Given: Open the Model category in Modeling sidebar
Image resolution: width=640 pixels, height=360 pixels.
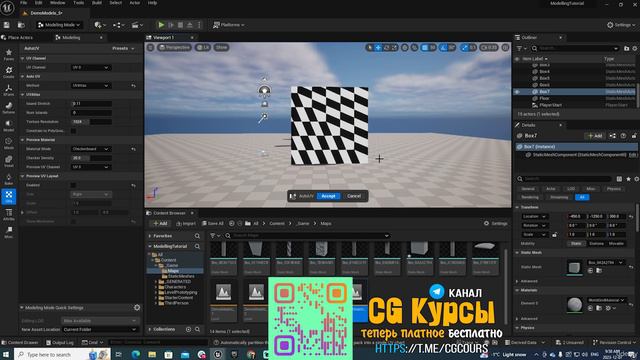Looking at the screenshot, I should coord(9,126).
